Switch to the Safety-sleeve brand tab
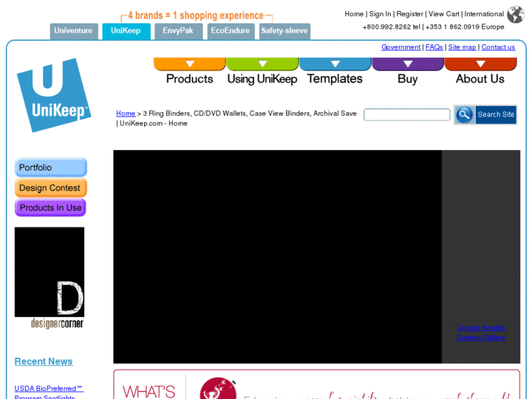Viewport: 532px width, 399px height. coord(285,31)
